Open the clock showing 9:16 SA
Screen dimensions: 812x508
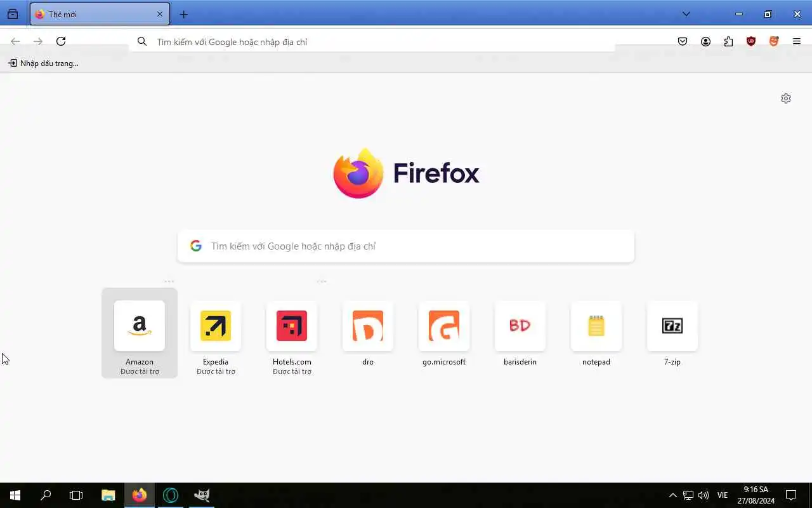(756, 495)
